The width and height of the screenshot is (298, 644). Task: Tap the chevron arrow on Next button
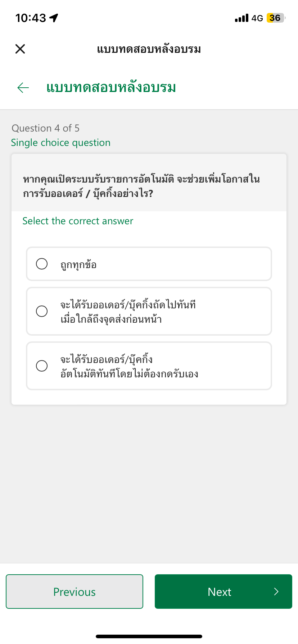[x=276, y=592]
